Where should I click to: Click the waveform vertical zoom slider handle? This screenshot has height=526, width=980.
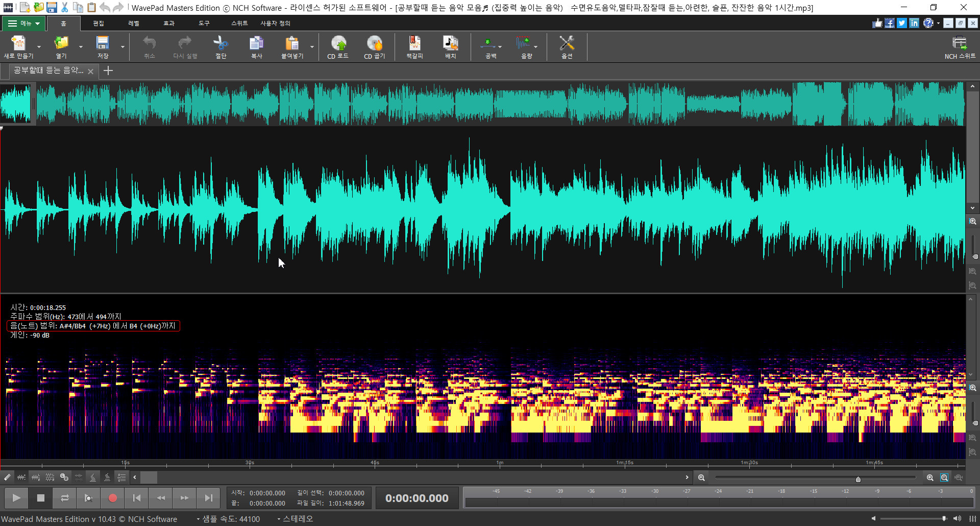pyautogui.click(x=975, y=257)
